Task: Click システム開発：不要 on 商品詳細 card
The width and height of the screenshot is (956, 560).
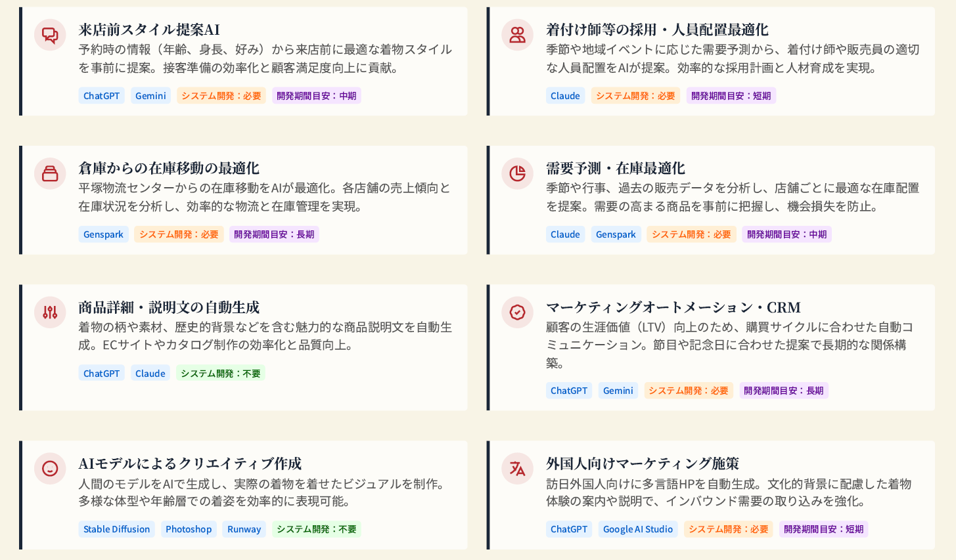Action: 220,373
